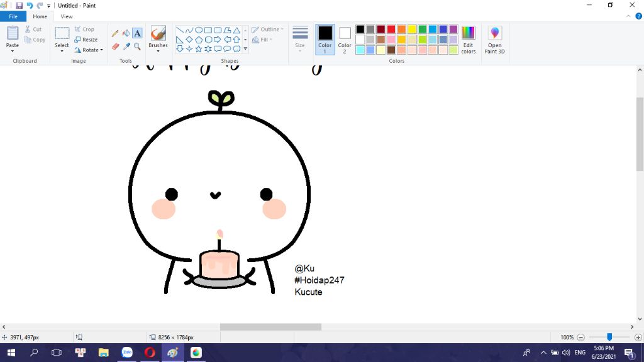644x362 pixels.
Task: Choose the Rectangle shape
Action: coord(208,30)
